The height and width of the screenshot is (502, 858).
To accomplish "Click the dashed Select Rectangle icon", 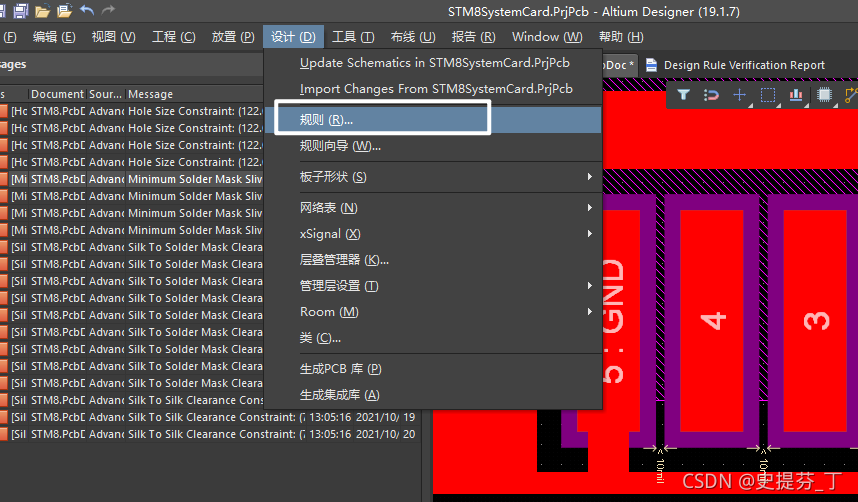I will pyautogui.click(x=768, y=95).
